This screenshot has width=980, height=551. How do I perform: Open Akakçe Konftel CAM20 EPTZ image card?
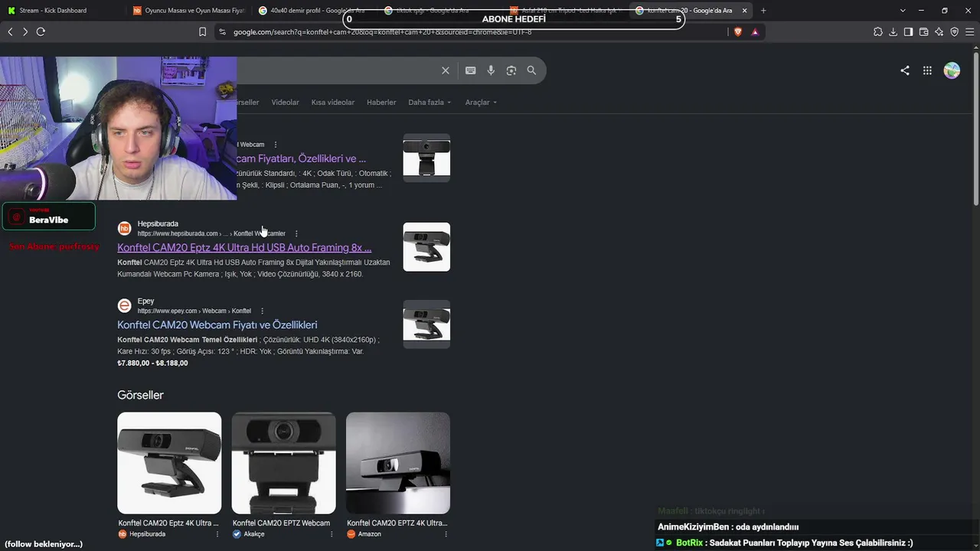[283, 463]
